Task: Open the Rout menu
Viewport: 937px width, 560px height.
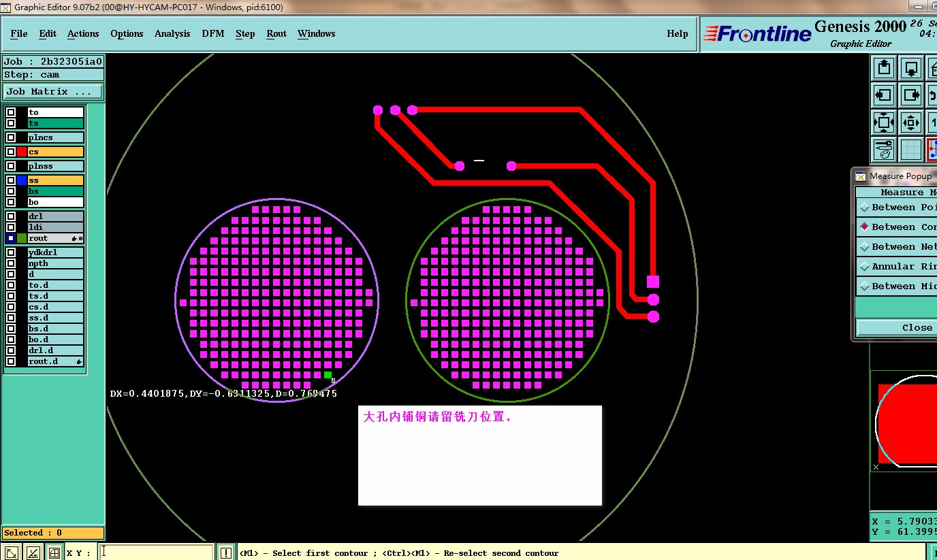Action: pos(276,33)
